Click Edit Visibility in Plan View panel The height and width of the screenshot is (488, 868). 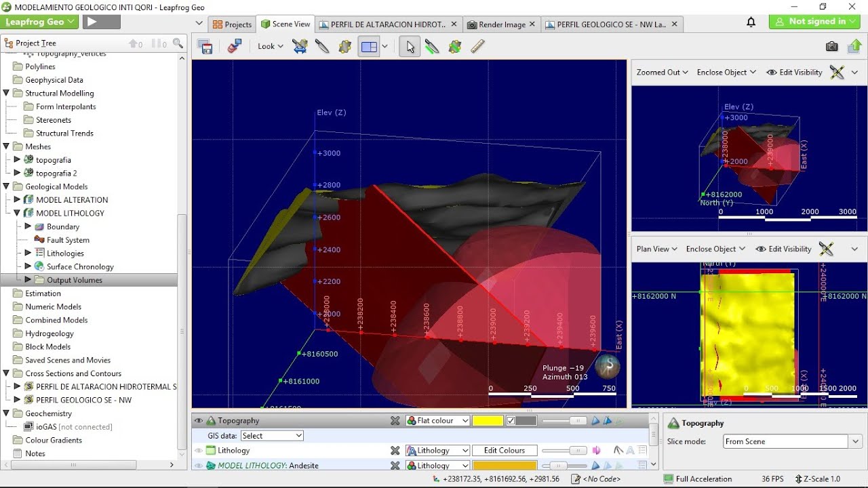(783, 249)
